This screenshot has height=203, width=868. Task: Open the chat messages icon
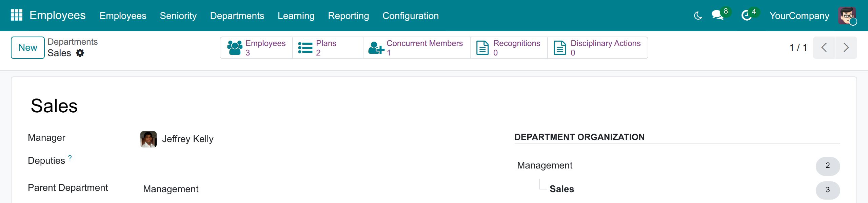(717, 15)
